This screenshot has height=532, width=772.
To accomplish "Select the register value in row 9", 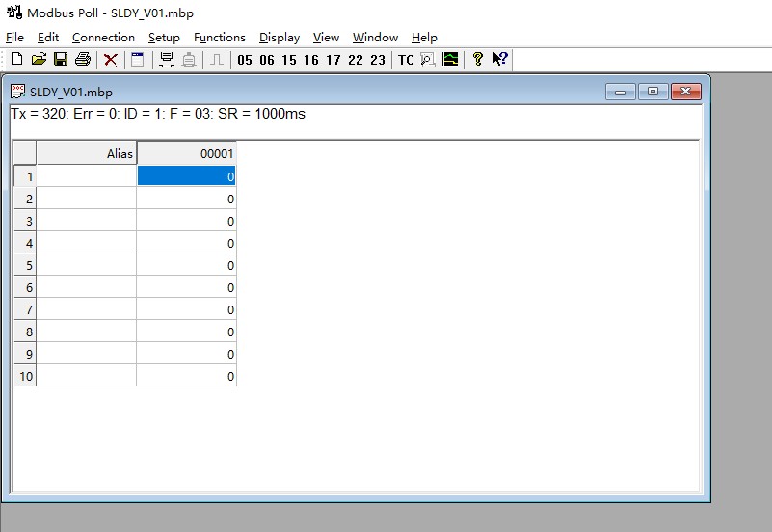I will 187,354.
